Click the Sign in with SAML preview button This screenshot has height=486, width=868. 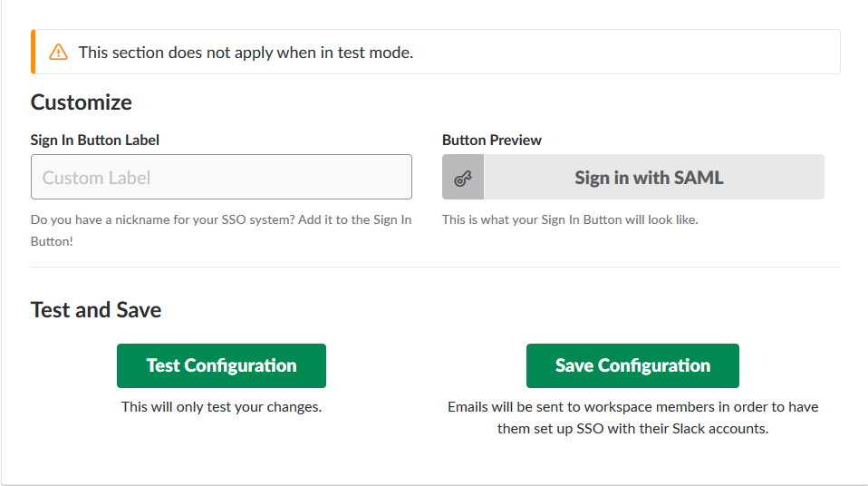point(632,177)
